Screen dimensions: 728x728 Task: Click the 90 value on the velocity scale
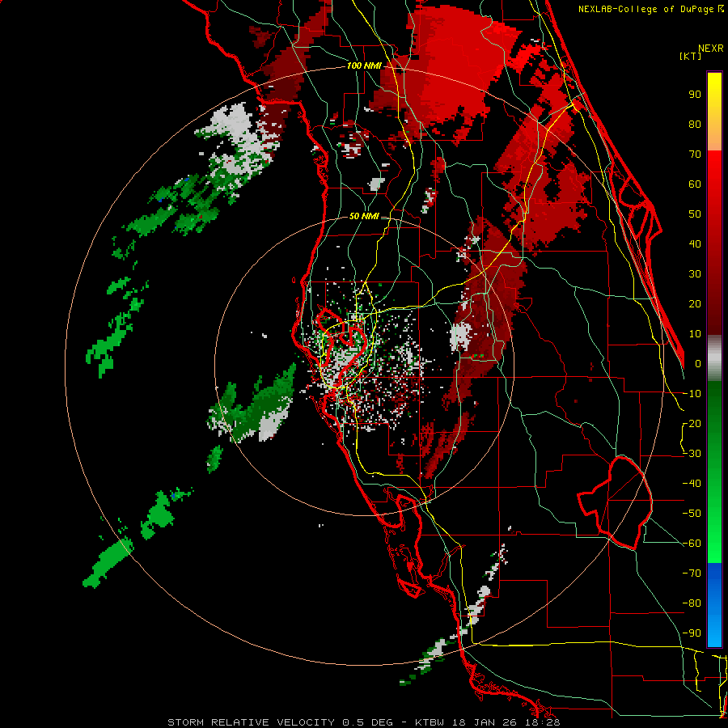tap(695, 95)
